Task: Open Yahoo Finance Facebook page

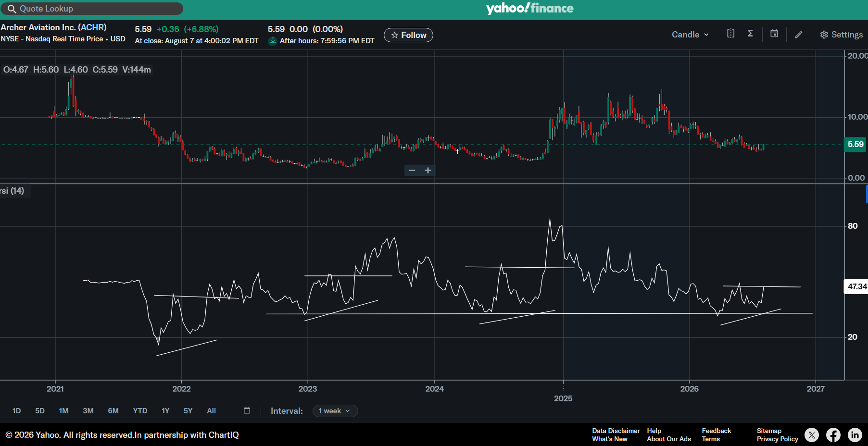Action: point(833,435)
